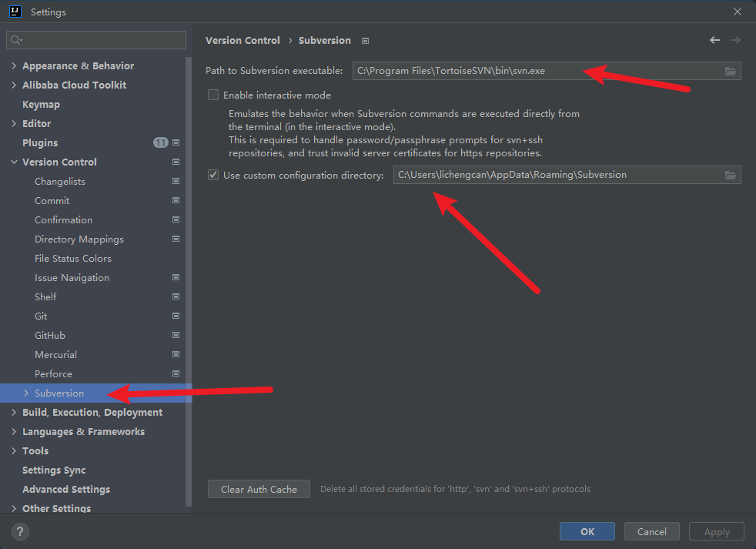Select File Status Colors settings
This screenshot has width=756, height=549.
point(73,259)
